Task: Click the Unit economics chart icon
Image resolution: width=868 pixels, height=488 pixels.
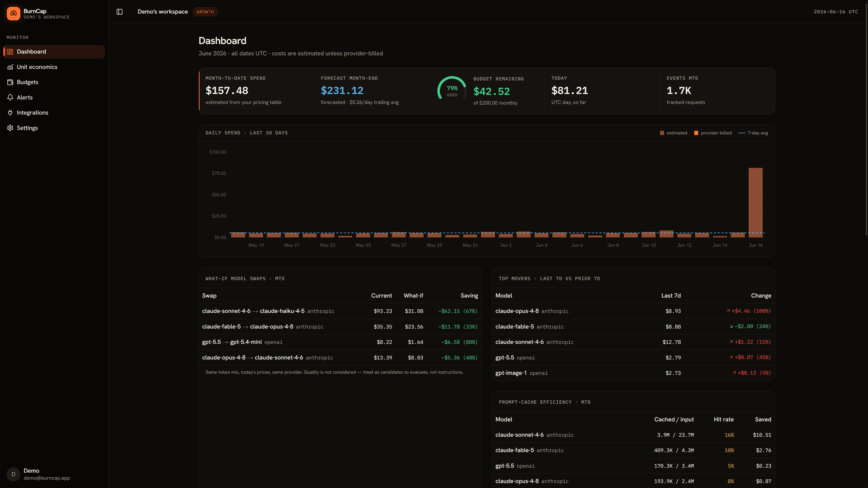Action: [x=10, y=67]
